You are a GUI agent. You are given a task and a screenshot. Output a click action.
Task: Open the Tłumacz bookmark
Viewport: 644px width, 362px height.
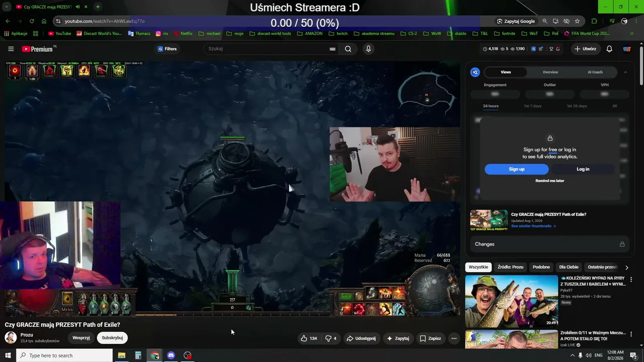(139, 34)
